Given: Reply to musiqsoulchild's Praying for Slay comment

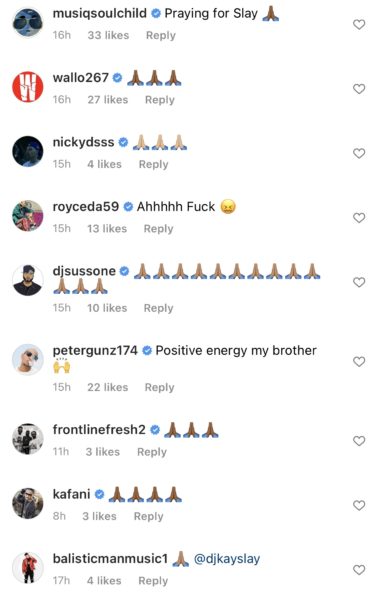Looking at the screenshot, I should tap(161, 35).
